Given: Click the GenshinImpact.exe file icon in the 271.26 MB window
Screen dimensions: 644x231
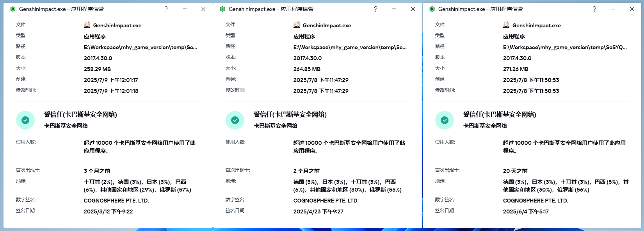Looking at the screenshot, I should [x=506, y=25].
